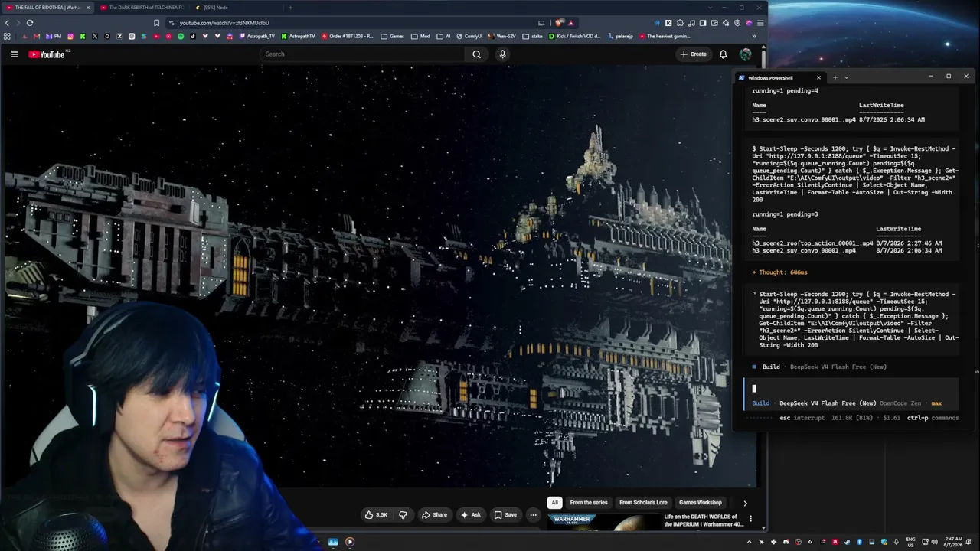Screen dimensions: 980x551
Task: Open options for the Death Worlds video
Action: coord(750,518)
